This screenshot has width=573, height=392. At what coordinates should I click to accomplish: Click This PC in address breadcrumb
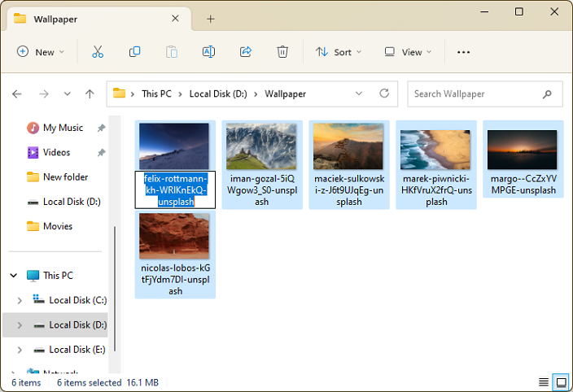coord(156,94)
